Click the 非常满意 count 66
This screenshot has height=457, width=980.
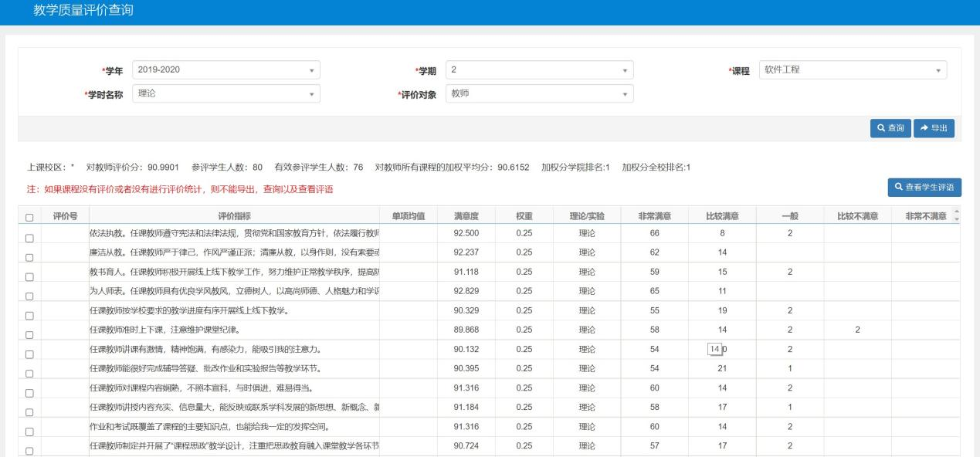[654, 232]
